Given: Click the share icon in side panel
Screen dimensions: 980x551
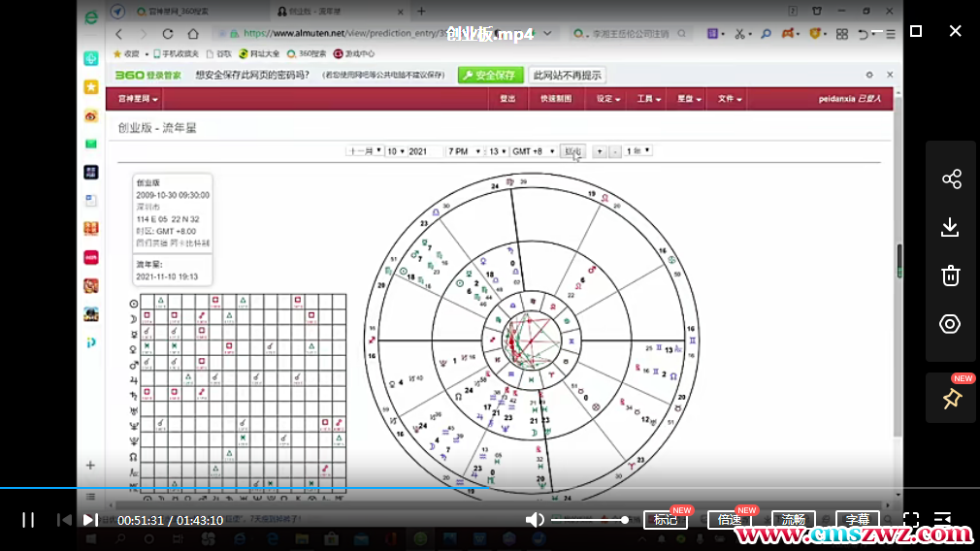Looking at the screenshot, I should pyautogui.click(x=951, y=179).
